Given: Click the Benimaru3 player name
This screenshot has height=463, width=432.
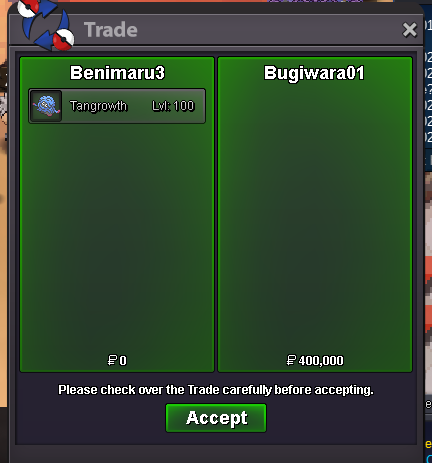Looking at the screenshot, I should click(117, 72).
